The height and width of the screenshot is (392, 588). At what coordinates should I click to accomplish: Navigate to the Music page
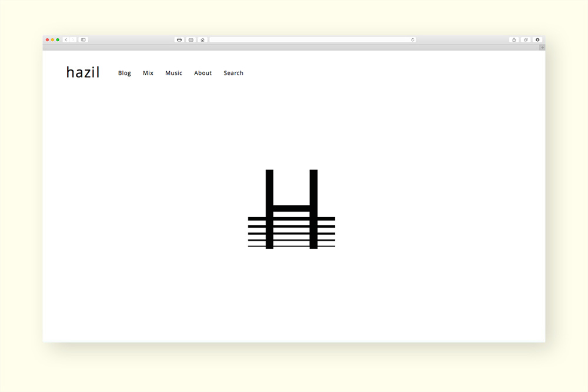(173, 73)
